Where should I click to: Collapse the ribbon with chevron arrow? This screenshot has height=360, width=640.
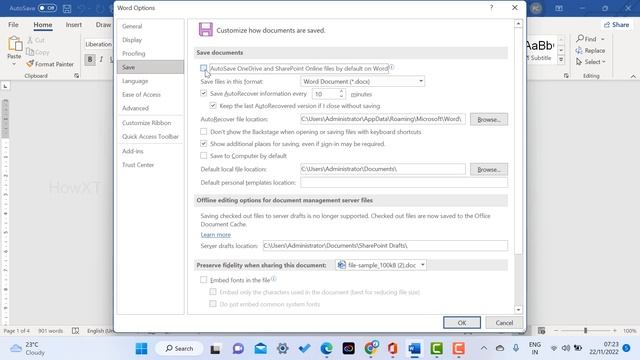[633, 76]
